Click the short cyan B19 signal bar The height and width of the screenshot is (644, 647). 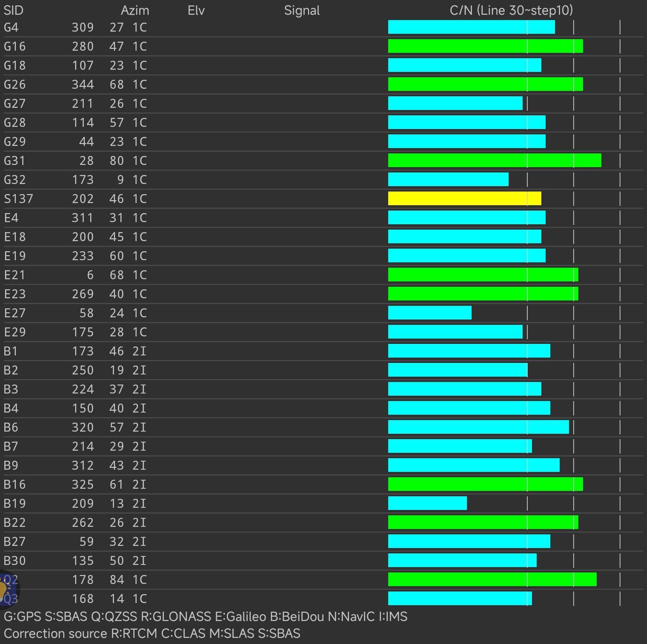(x=427, y=503)
